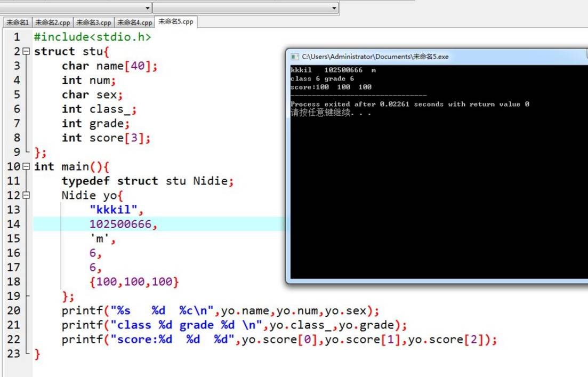The width and height of the screenshot is (588, 377).
Task: Click console output line 'class 6 grade 6'
Action: click(x=322, y=78)
